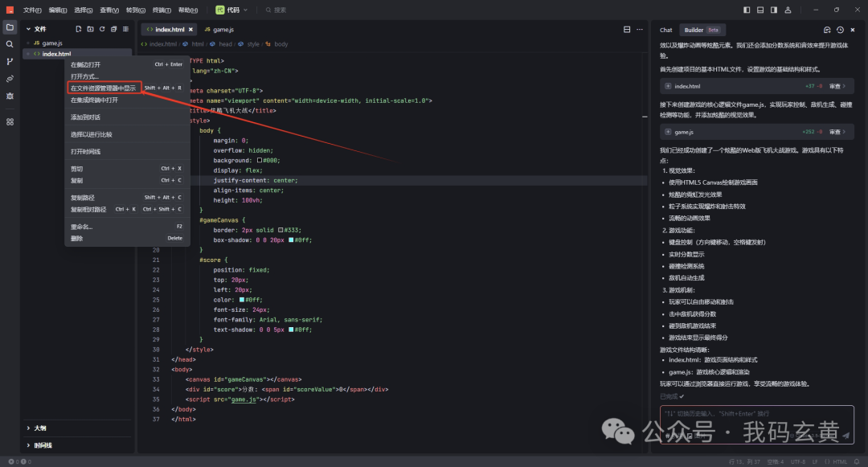Switch to the Chat tab
The image size is (868, 467).
click(x=666, y=30)
